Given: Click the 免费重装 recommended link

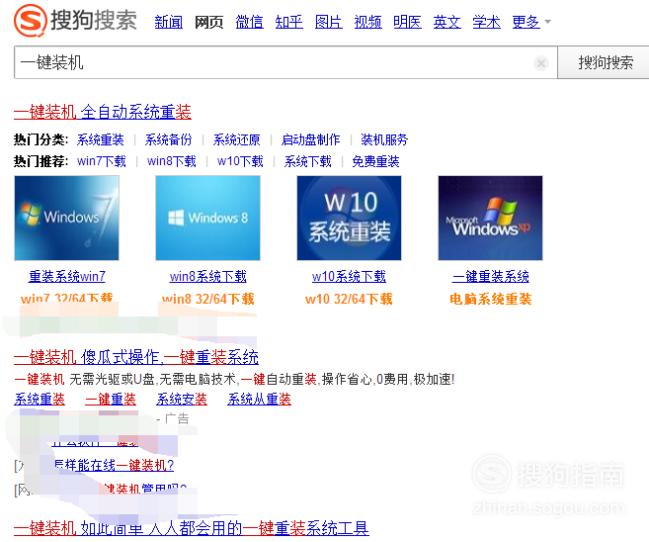Looking at the screenshot, I should pyautogui.click(x=376, y=161).
